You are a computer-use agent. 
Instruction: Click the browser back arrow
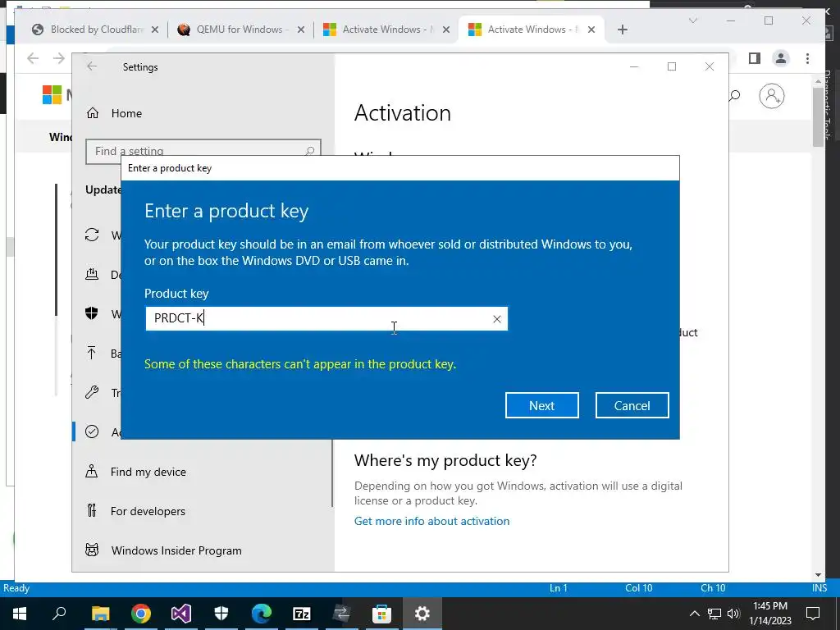click(x=33, y=58)
